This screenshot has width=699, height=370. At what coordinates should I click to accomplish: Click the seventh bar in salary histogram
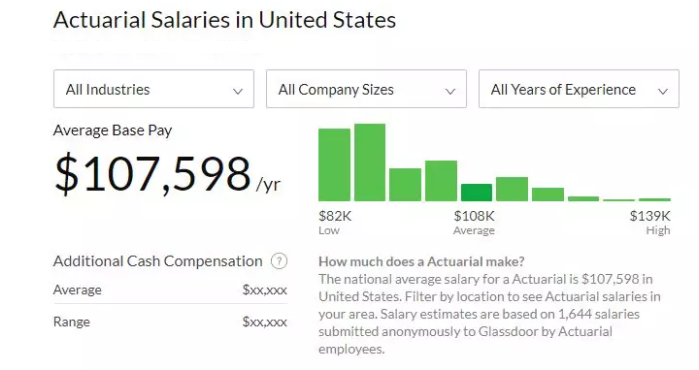[x=548, y=194]
